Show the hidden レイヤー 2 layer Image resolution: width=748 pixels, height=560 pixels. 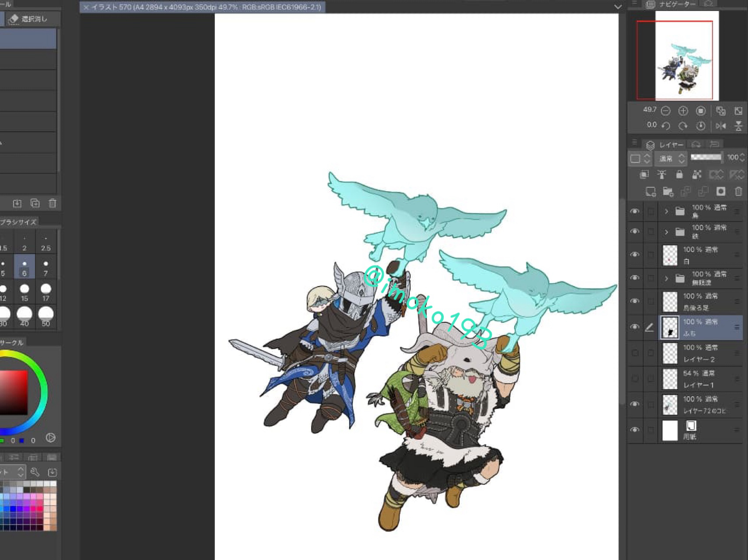[x=635, y=353]
